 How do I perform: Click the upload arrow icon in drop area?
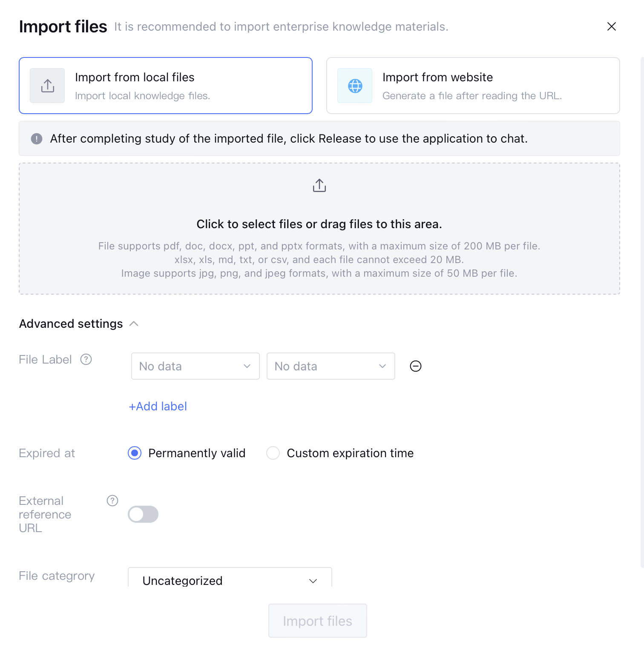point(319,186)
